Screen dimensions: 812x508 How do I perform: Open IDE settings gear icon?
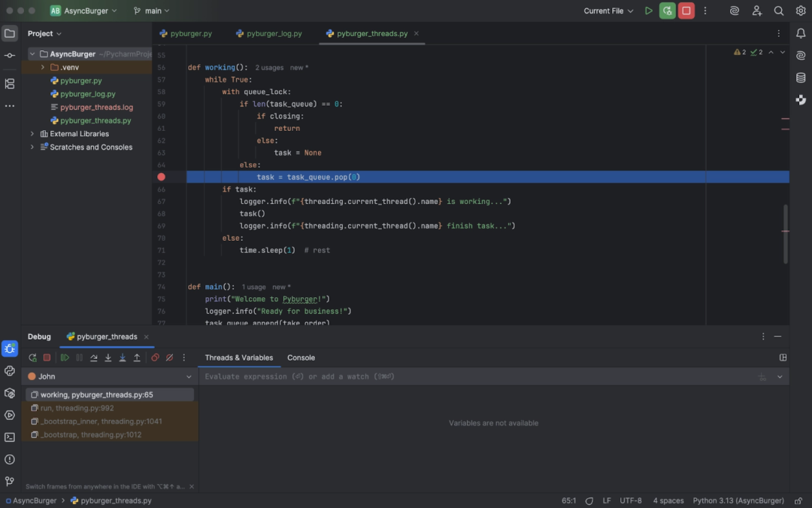coord(801,11)
